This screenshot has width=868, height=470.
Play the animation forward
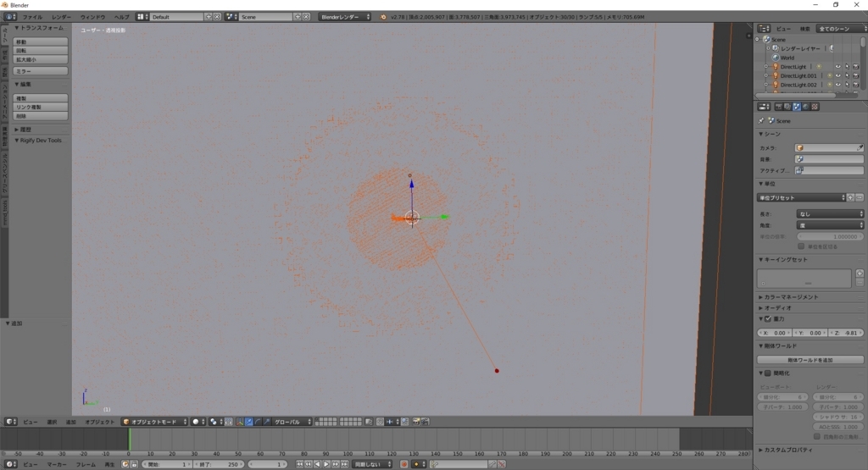click(326, 464)
